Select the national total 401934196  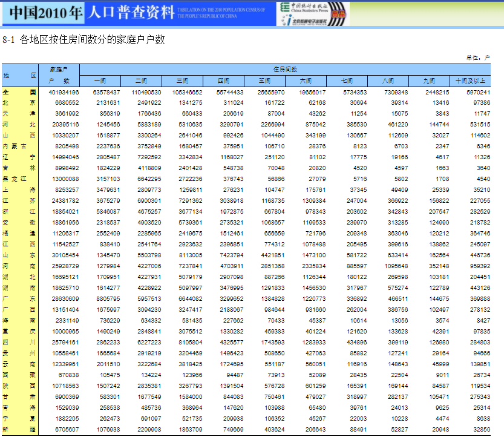[64, 92]
